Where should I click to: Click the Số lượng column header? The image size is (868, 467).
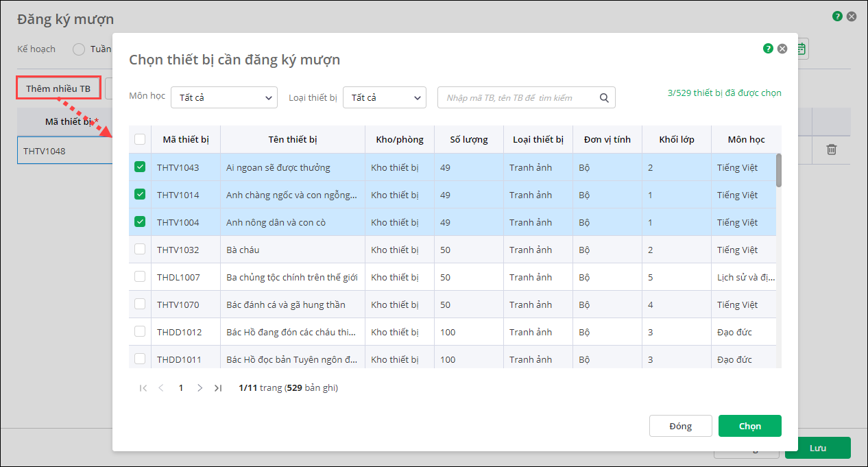point(469,140)
